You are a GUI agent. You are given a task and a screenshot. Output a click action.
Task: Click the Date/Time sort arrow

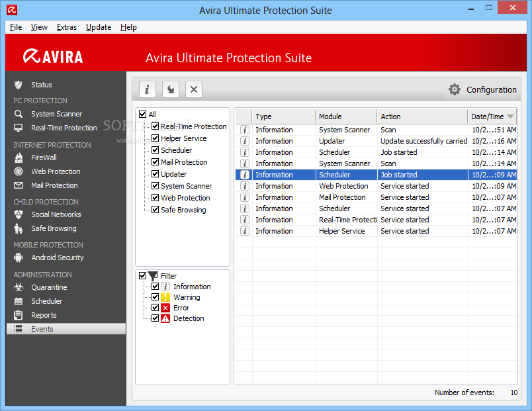(x=510, y=116)
